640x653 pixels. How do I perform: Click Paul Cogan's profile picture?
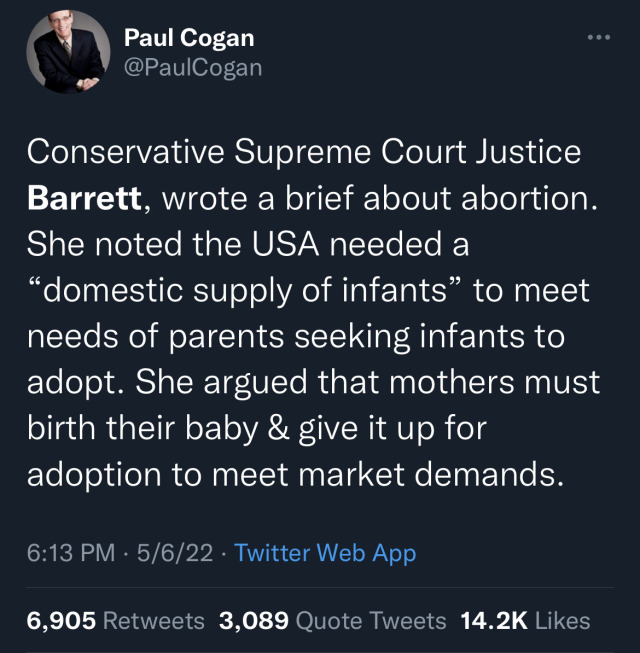point(68,52)
